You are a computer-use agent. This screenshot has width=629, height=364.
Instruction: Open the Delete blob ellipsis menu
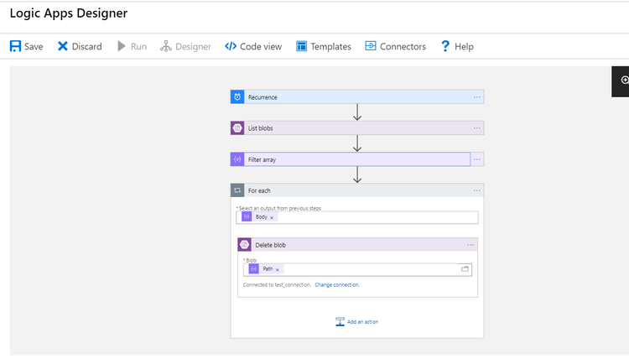tap(470, 245)
